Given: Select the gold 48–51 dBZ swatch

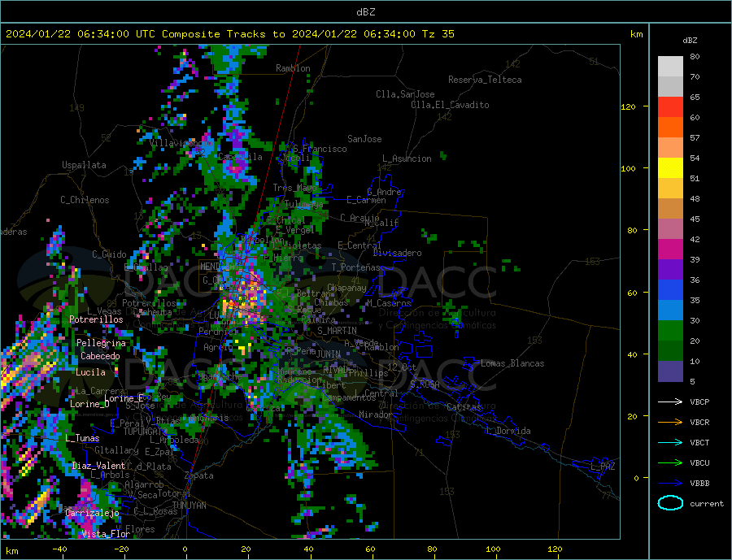Looking at the screenshot, I should (670, 189).
